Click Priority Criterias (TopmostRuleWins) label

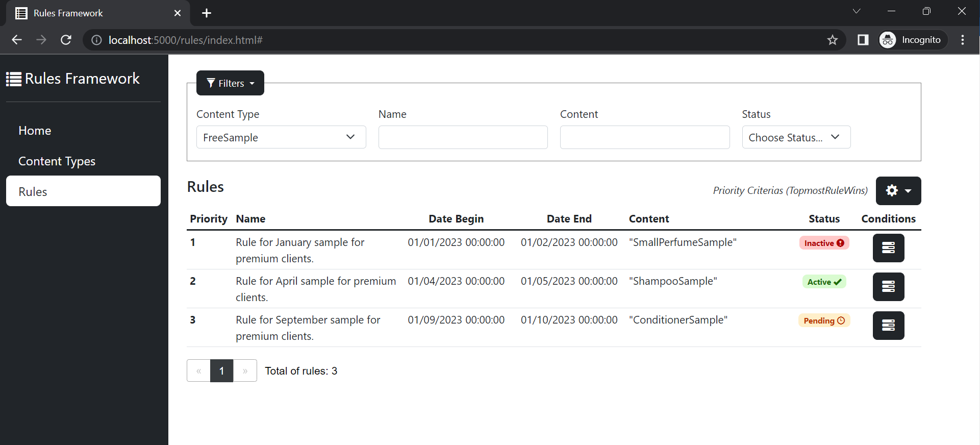click(x=790, y=190)
